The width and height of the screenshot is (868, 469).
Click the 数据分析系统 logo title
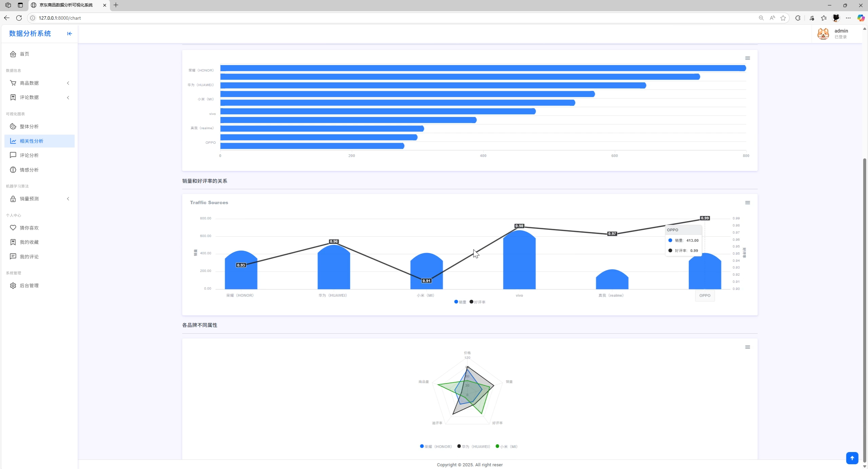tap(30, 34)
